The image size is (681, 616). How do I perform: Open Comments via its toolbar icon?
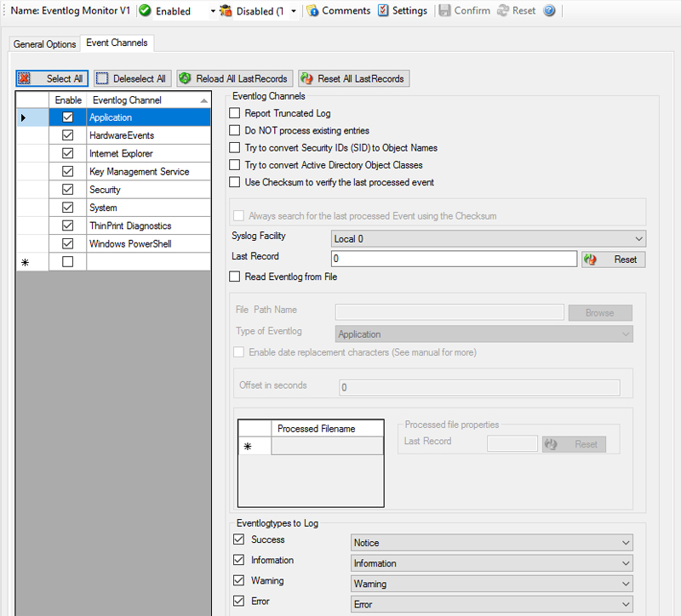pos(312,10)
